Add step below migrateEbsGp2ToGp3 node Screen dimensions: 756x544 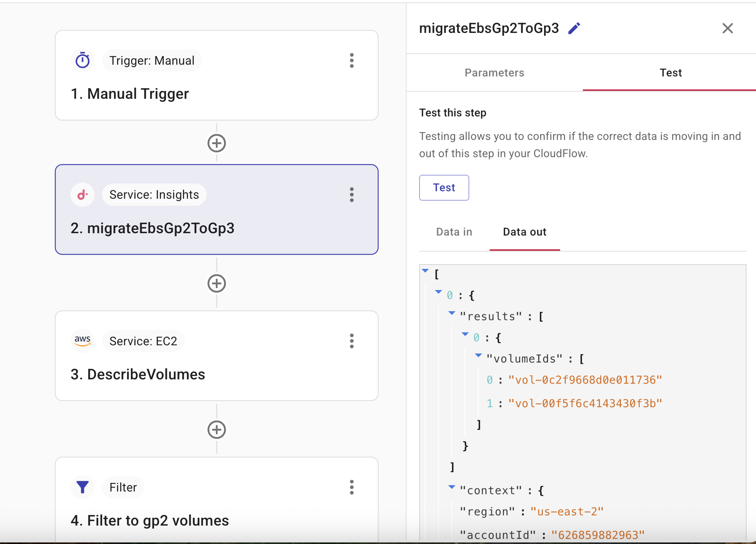[x=217, y=283]
